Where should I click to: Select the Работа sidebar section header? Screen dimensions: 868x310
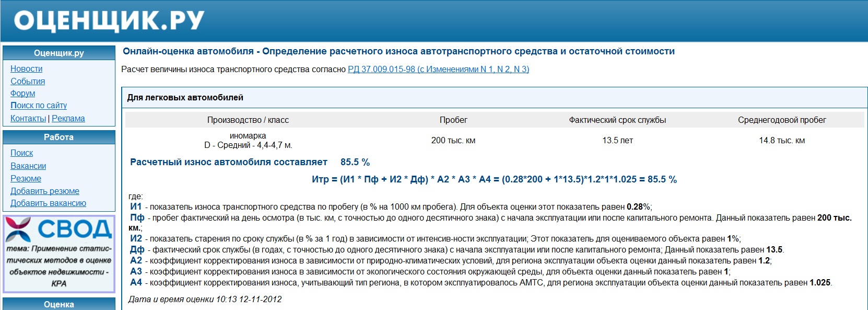pyautogui.click(x=59, y=137)
